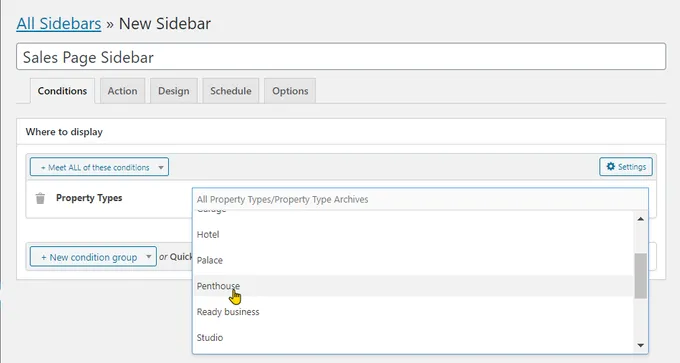Click the gear icon in Settings
Viewport: 680px width, 363px height.
tap(611, 167)
